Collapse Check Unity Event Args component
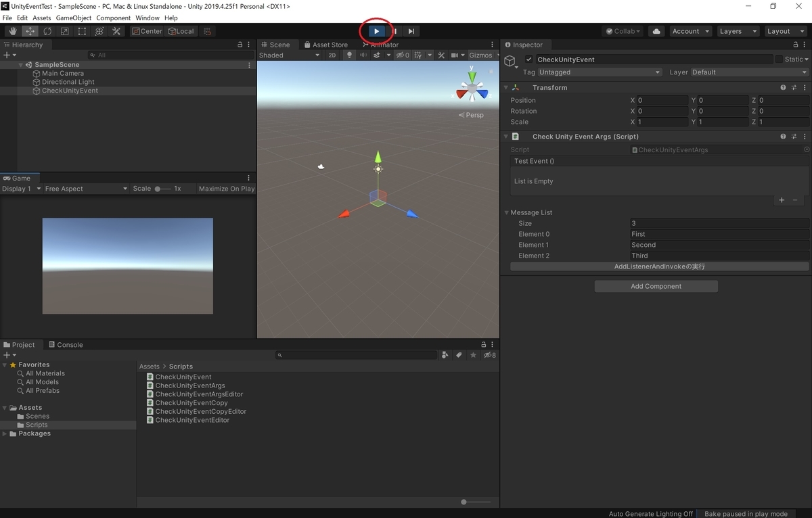The width and height of the screenshot is (812, 518). pyautogui.click(x=506, y=137)
